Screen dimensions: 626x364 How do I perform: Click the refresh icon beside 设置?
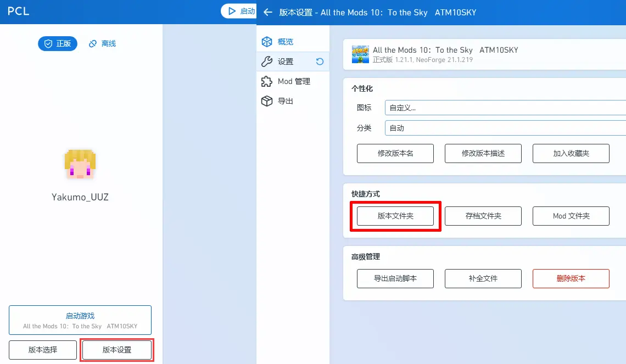tap(320, 62)
